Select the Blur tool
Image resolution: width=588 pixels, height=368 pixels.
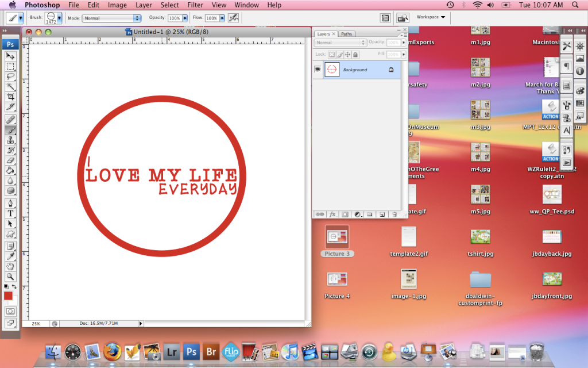(x=10, y=181)
